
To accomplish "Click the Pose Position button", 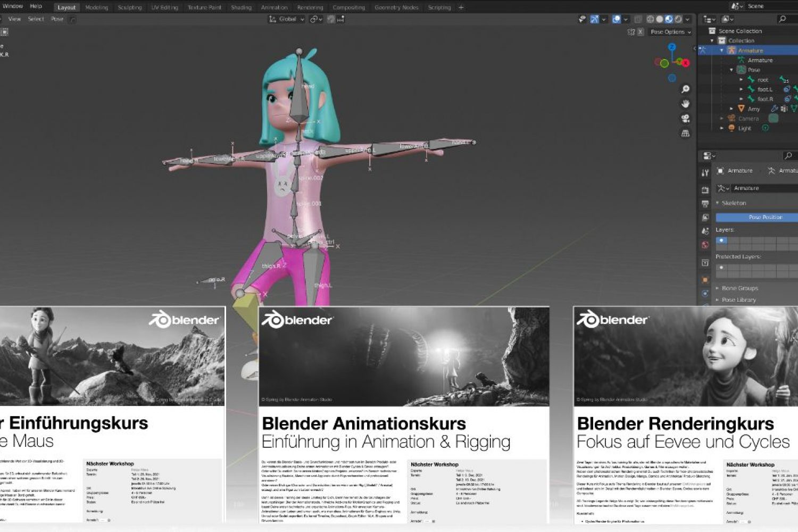I will pyautogui.click(x=765, y=217).
